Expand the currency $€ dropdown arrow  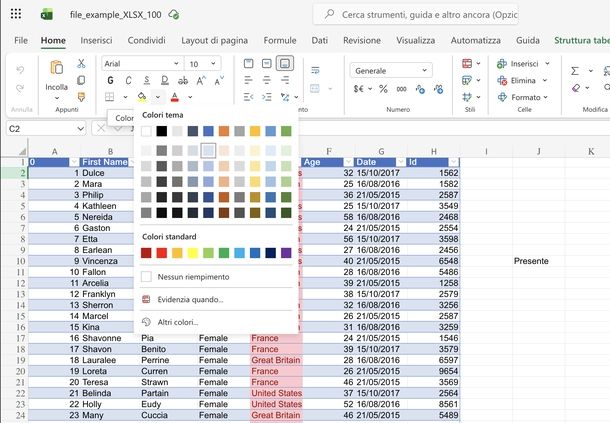(370, 89)
